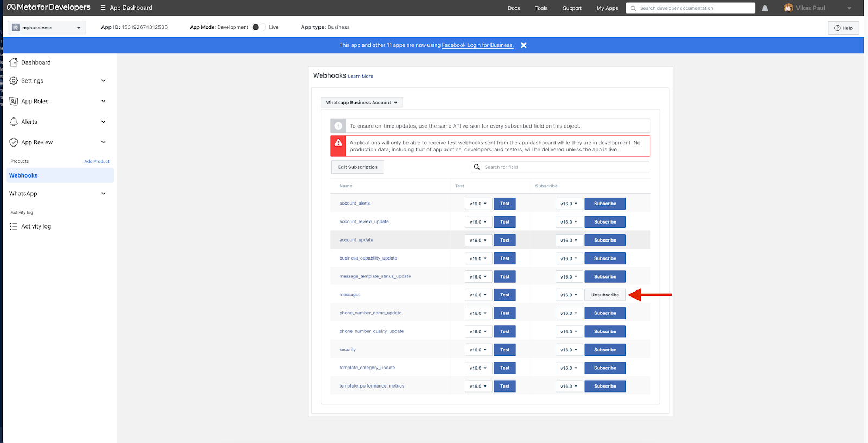Expand the WhatsApp product section
Viewport: 868px width, 443px height.
pyautogui.click(x=103, y=194)
